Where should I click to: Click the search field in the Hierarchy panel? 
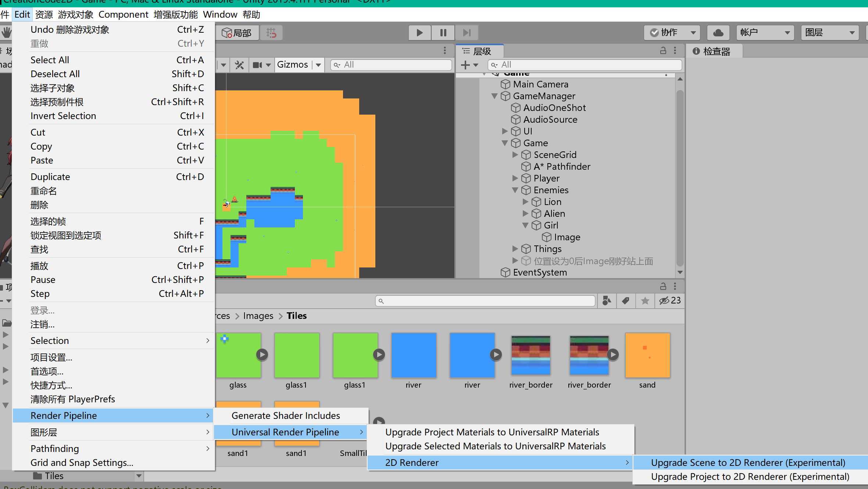585,65
